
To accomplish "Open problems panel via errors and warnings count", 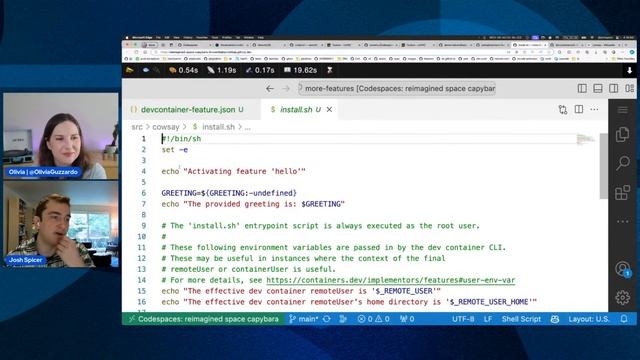I will [373, 319].
